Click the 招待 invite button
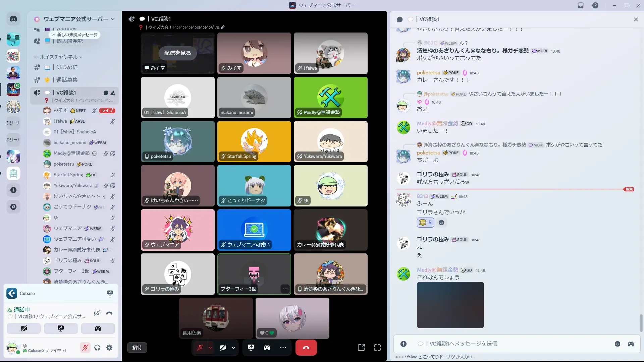 pos(137,348)
